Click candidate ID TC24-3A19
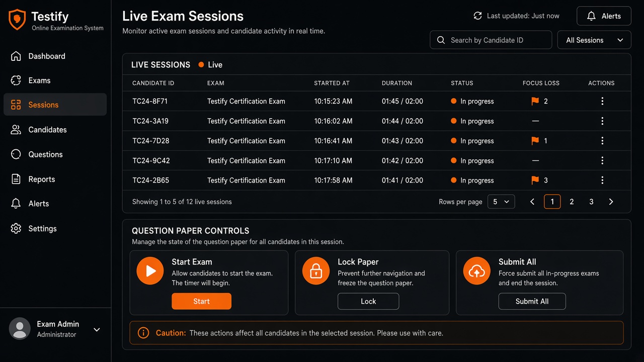The width and height of the screenshot is (644, 362). tap(150, 121)
